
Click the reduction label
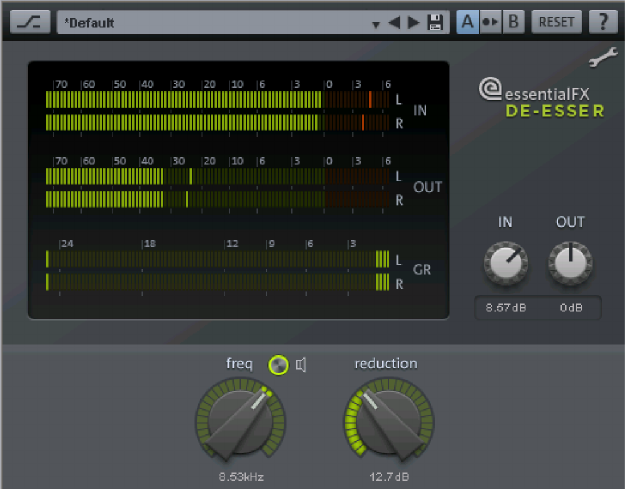click(386, 363)
